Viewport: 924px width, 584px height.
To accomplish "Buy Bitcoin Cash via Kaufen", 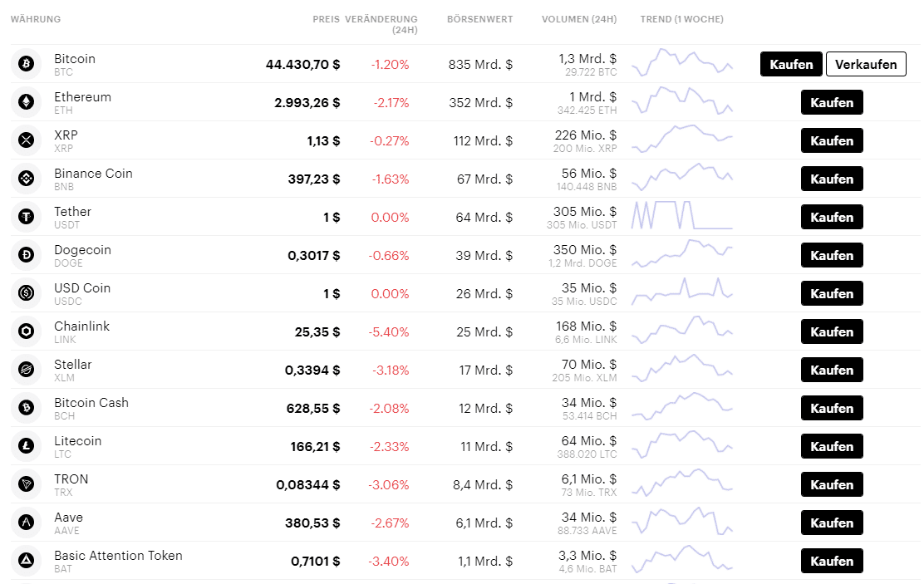I will [832, 409].
